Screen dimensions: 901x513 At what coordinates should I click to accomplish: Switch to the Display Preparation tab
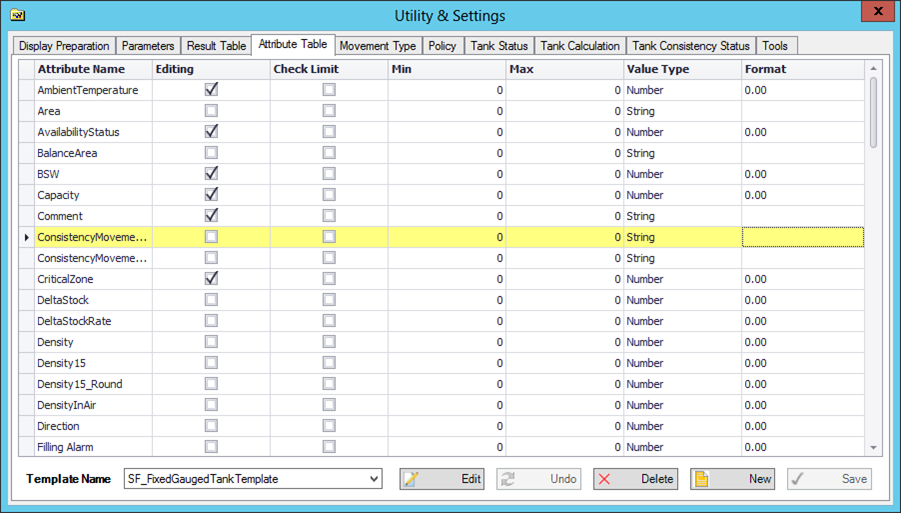[64, 46]
